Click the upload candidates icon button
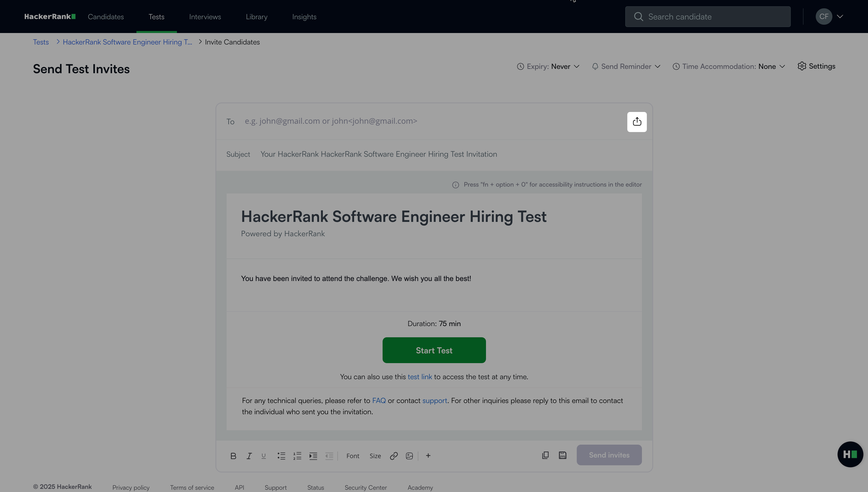868x492 pixels. tap(637, 122)
